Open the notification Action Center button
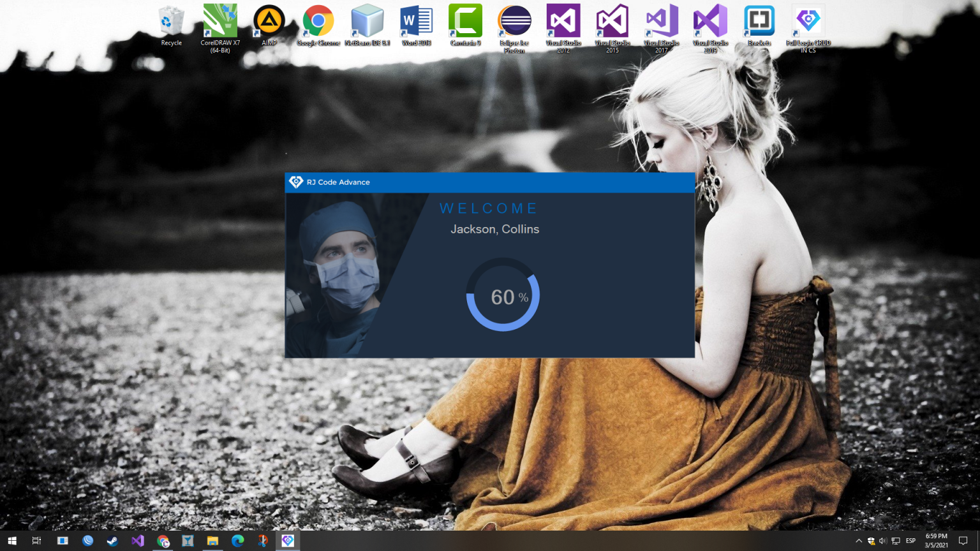 click(x=963, y=541)
